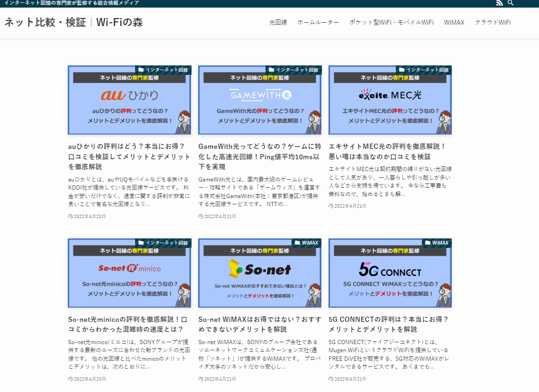The image size is (539, 392).
Task: Select the ホームルーター menu item
Action: [x=318, y=22]
